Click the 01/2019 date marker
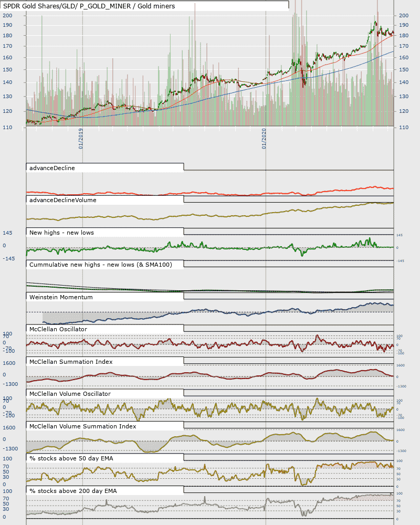Viewport: 420px width, 525px height. (81, 139)
